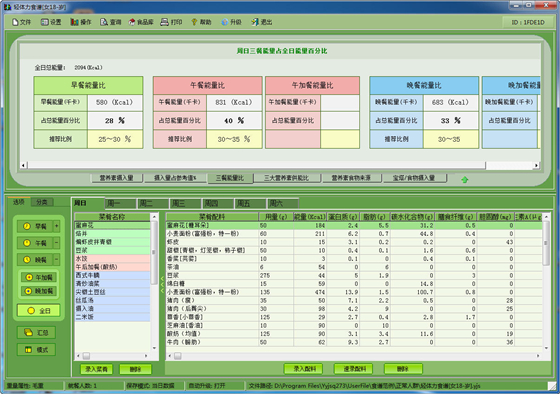Switch to the 分类 side tab
560x394 pixels.
coord(42,202)
